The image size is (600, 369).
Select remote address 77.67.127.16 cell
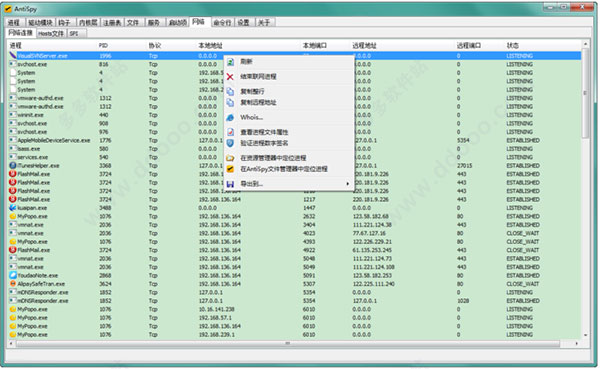click(369, 233)
